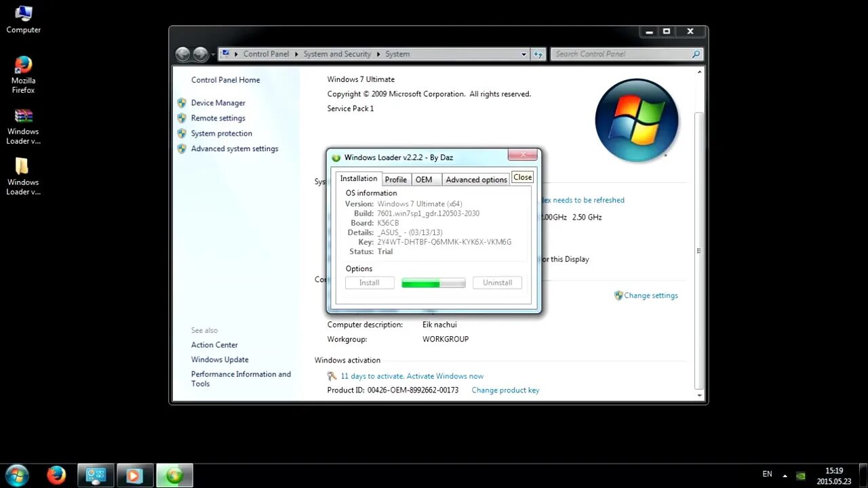Image resolution: width=868 pixels, height=488 pixels.
Task: Click the Uninstall button in Windows Loader
Action: coord(498,283)
